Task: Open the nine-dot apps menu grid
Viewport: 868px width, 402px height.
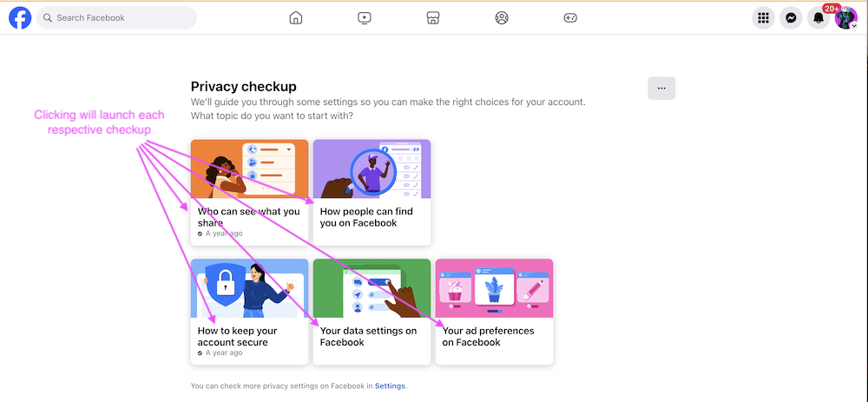Action: (763, 17)
